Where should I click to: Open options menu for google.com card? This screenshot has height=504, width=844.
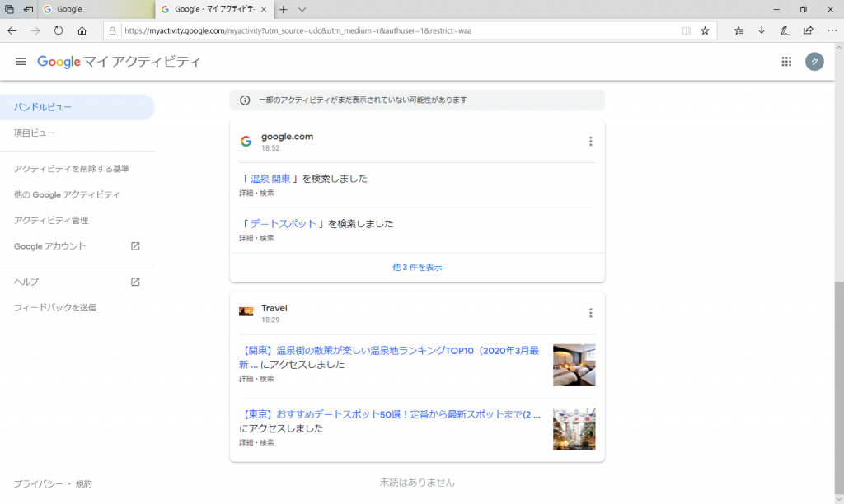click(590, 142)
